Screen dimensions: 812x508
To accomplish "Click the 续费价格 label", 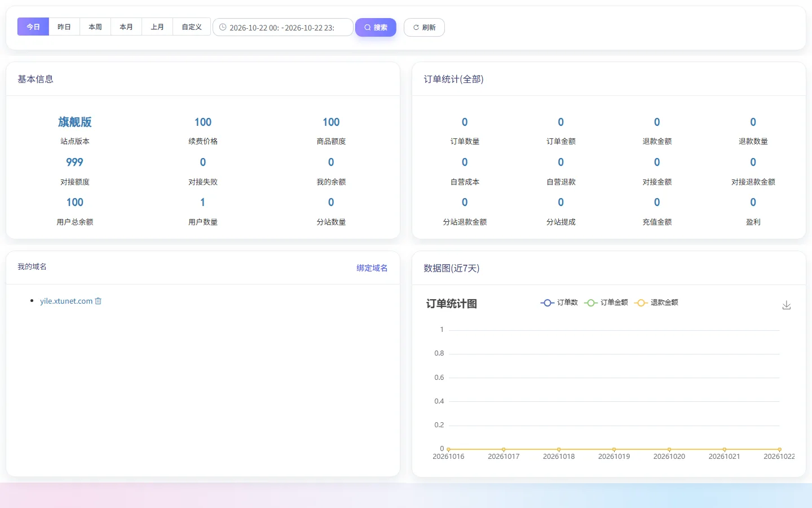I will pyautogui.click(x=203, y=141).
